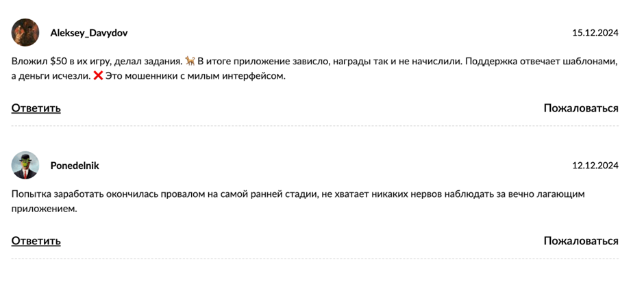Click Aleksey_Davydov's profile avatar
Screen dimensions: 644x284
25,32
